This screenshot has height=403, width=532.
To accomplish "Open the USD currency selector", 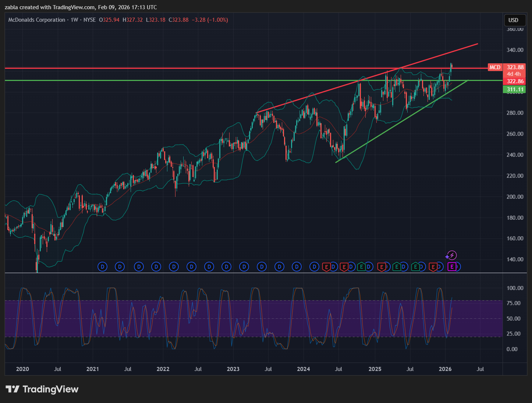I will (x=513, y=20).
